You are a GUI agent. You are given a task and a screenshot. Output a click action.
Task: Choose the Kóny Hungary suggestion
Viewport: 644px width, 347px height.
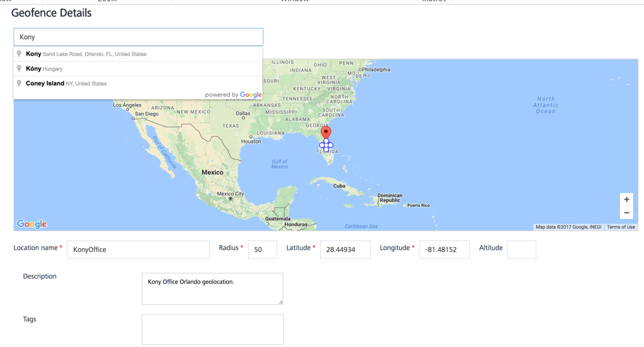pos(45,69)
